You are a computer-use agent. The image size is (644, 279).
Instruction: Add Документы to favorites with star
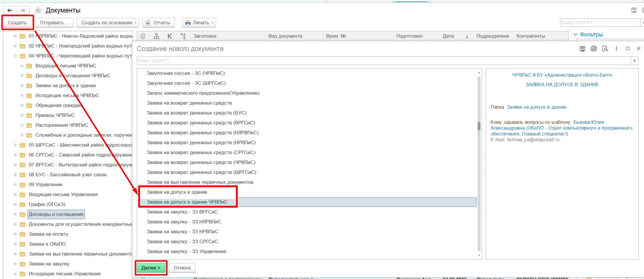(38, 10)
